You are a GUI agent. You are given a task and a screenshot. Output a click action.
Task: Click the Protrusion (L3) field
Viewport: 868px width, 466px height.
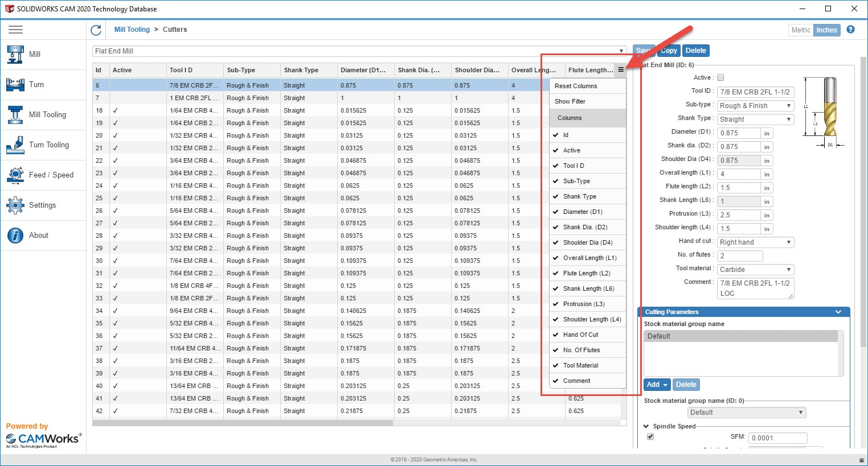coord(739,215)
